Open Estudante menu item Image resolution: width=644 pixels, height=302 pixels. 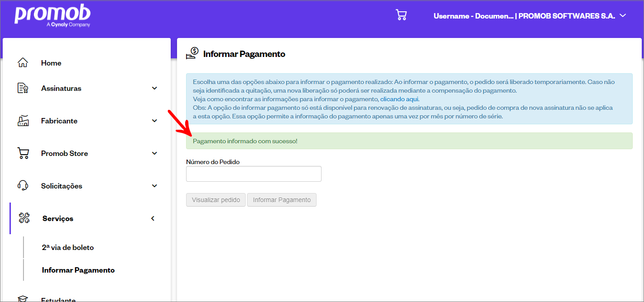pyautogui.click(x=58, y=299)
